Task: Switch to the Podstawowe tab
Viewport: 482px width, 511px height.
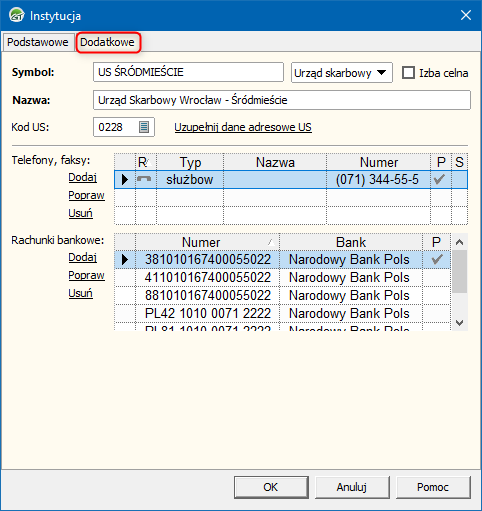Action: point(38,42)
